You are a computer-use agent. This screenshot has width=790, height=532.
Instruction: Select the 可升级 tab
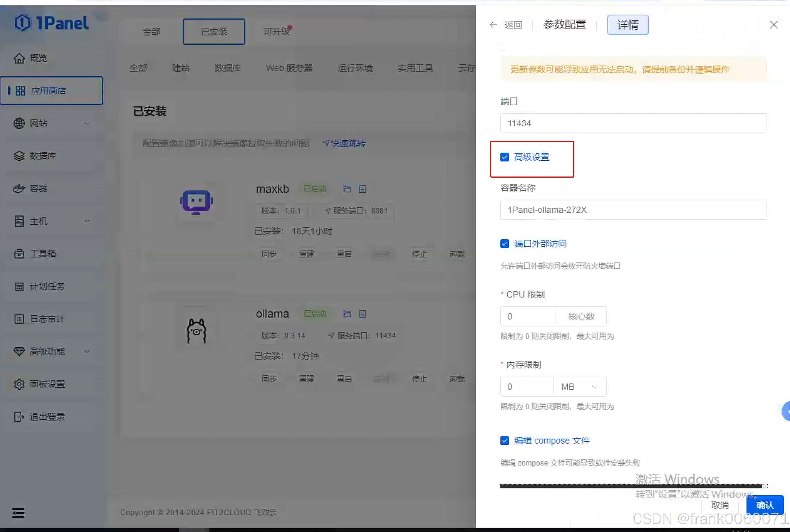click(x=276, y=31)
